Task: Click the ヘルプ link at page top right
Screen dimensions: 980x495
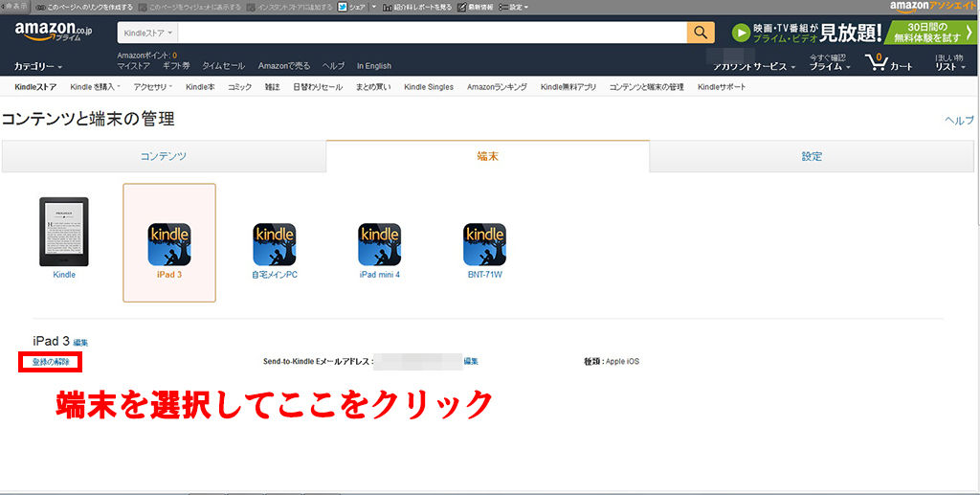Action: coord(959,121)
